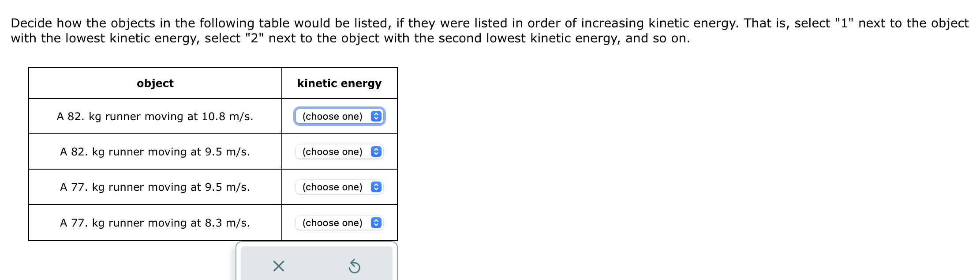Viewport: 980px width, 280px height.
Task: Click the kinetic energy column header
Action: (339, 83)
